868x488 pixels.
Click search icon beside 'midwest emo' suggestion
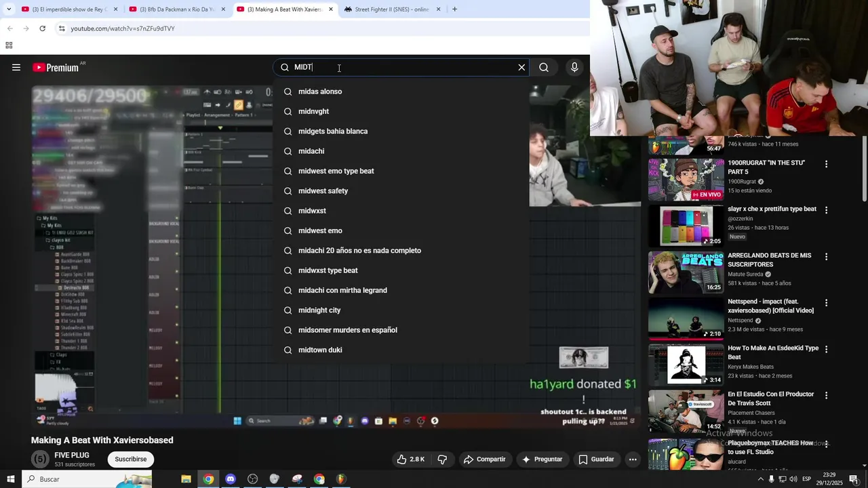pos(288,230)
